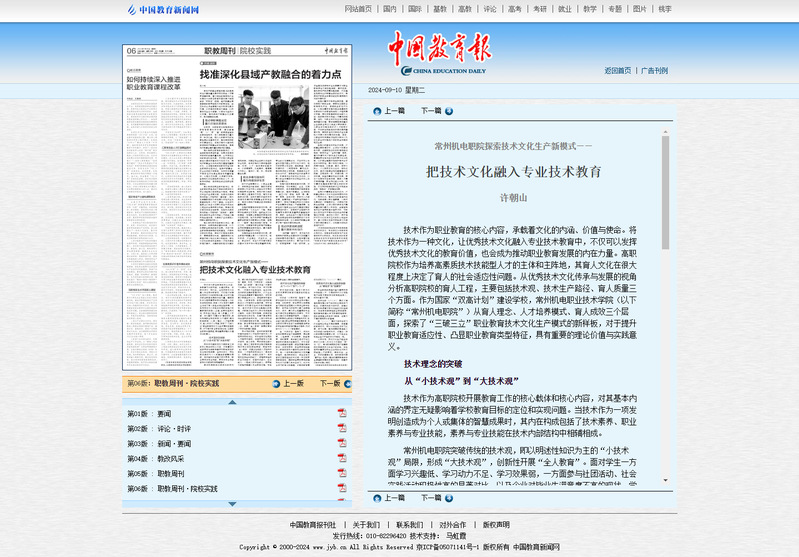Open PDF icon for 第01版 要闻
This screenshot has height=557, width=799.
(x=342, y=414)
